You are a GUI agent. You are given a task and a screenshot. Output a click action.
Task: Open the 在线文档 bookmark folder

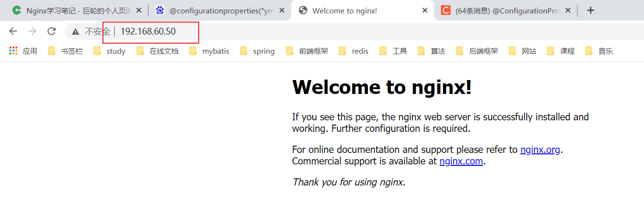[158, 51]
